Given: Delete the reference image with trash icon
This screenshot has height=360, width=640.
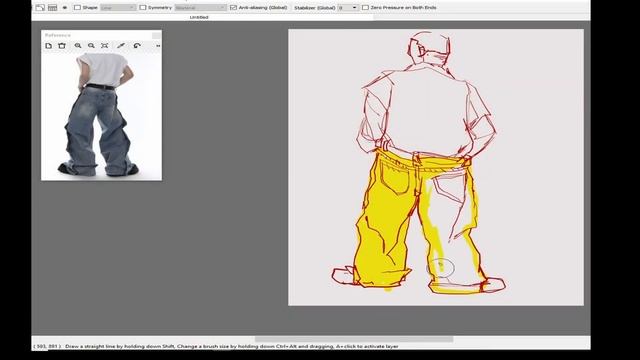Looking at the screenshot, I should click(x=62, y=46).
